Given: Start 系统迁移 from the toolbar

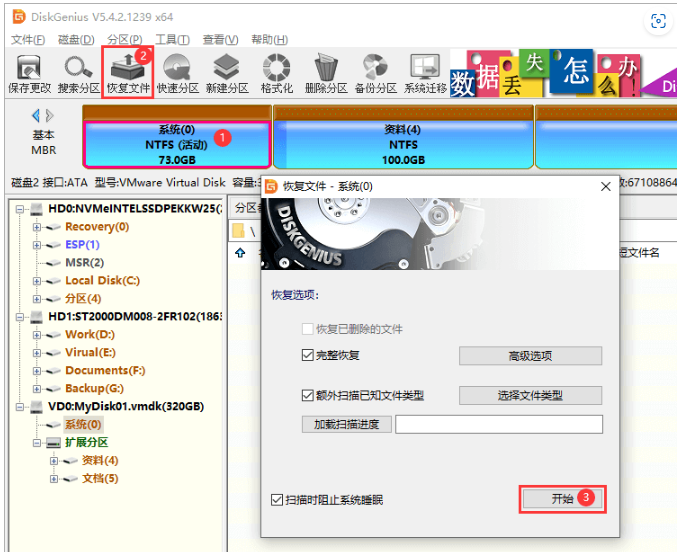Looking at the screenshot, I should [x=425, y=74].
